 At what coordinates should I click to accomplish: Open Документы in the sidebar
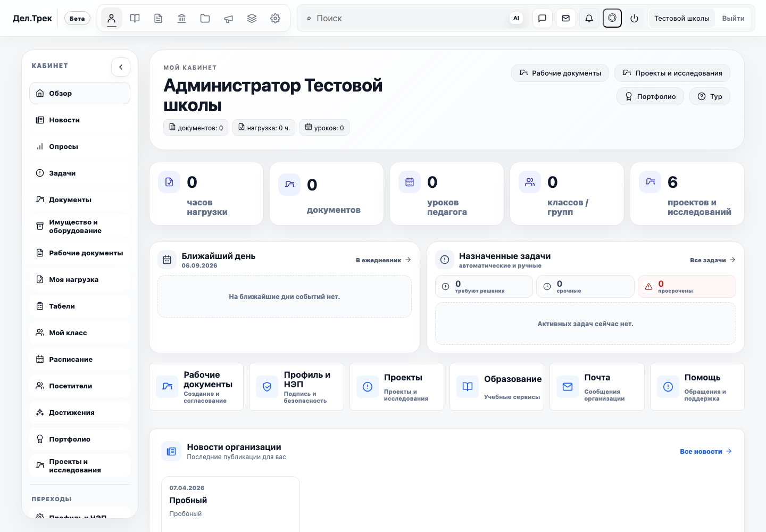point(80,199)
